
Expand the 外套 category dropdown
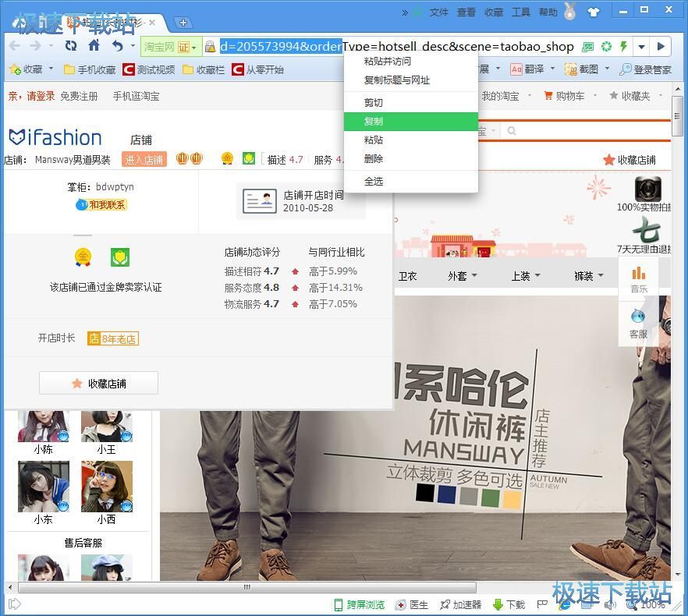pos(462,276)
